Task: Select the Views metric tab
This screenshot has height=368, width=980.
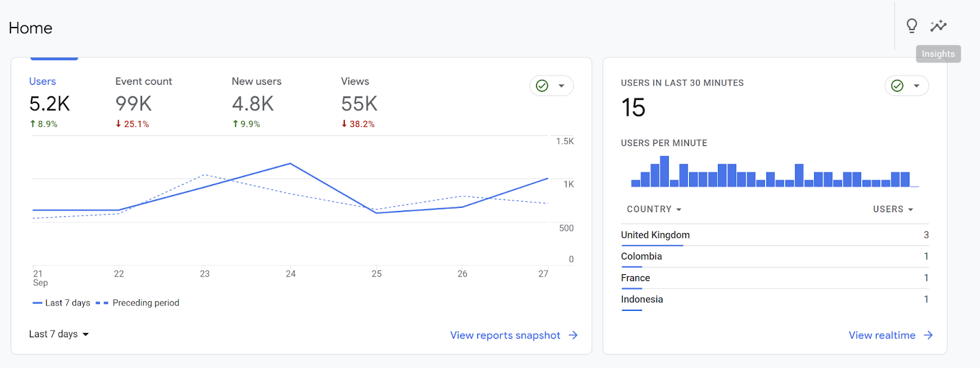Action: 359,102
